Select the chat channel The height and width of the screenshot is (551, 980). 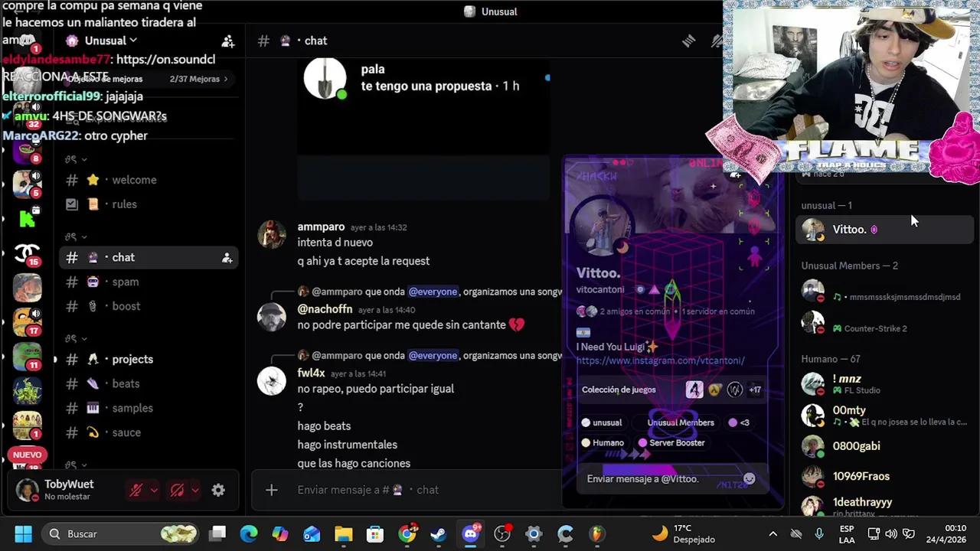[x=148, y=258]
